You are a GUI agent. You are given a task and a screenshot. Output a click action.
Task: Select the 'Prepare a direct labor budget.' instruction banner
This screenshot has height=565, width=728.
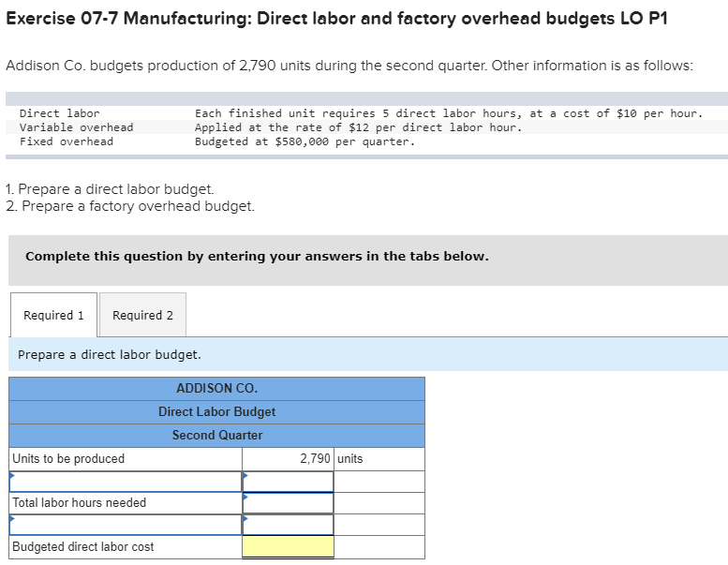(x=368, y=355)
